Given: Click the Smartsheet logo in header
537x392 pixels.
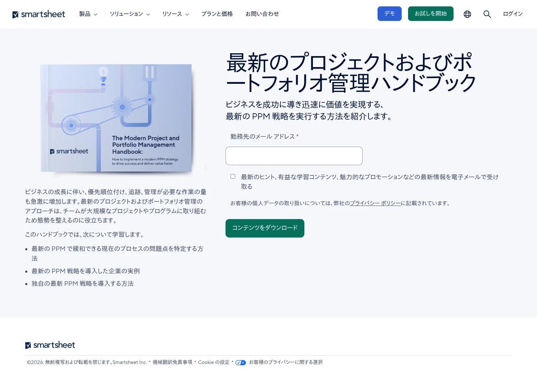Looking at the screenshot, I should [x=39, y=14].
